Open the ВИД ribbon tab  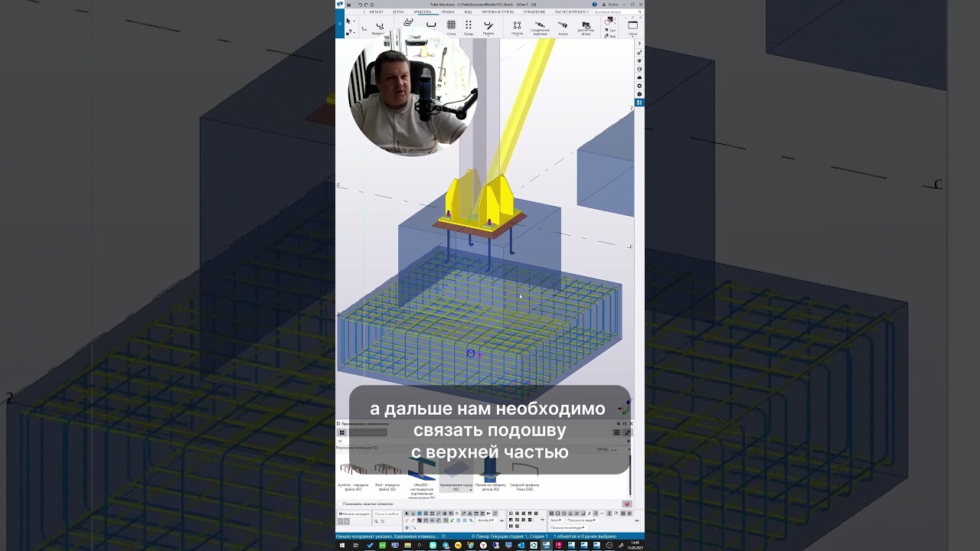point(468,11)
